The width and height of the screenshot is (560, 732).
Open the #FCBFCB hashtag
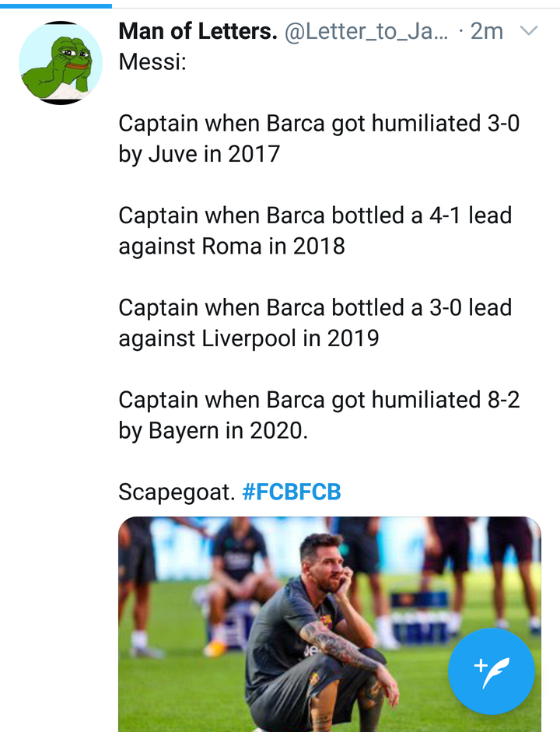pyautogui.click(x=292, y=492)
